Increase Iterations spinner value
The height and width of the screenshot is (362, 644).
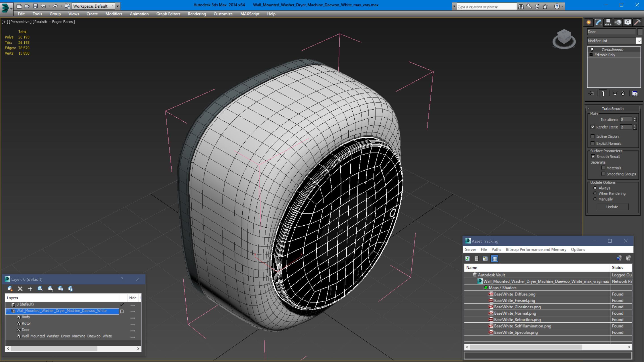[635, 118]
